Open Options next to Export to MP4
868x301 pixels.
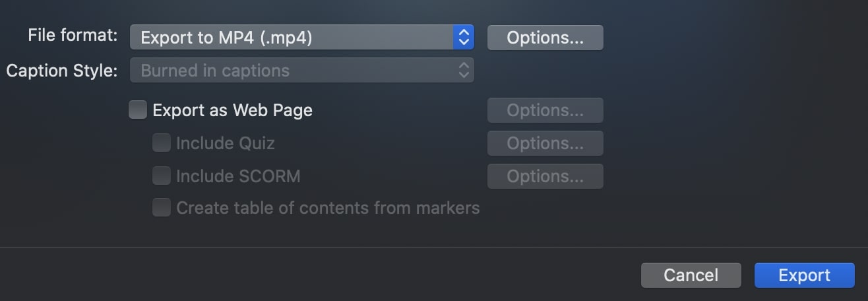[545, 38]
